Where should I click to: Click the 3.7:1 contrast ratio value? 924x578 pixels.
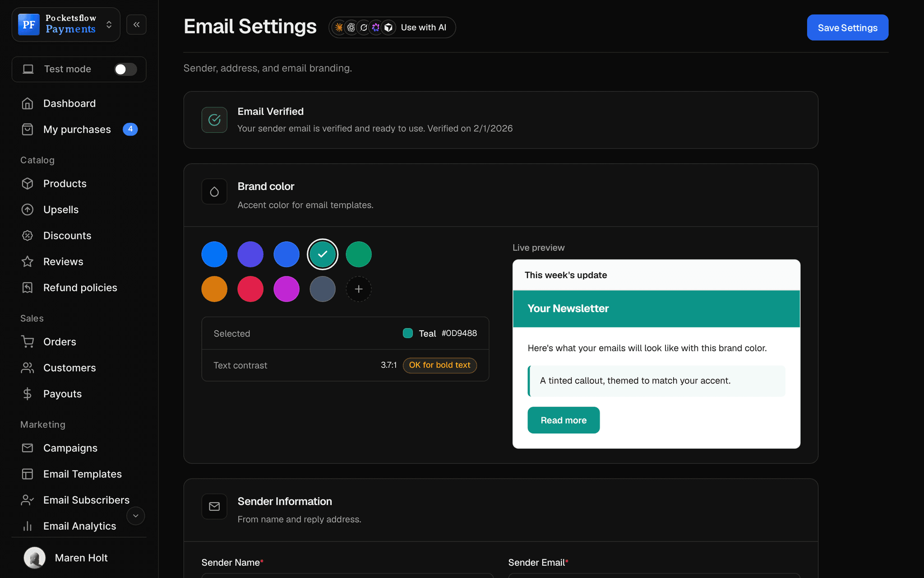point(388,365)
